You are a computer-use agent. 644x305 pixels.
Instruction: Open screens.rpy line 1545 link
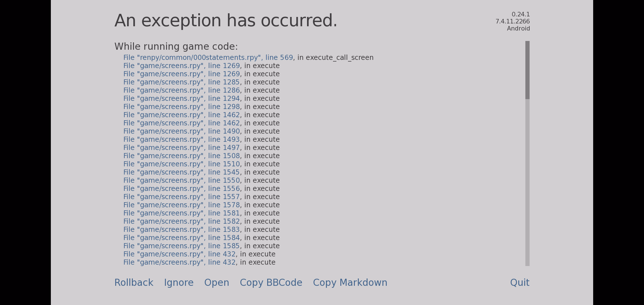point(182,172)
